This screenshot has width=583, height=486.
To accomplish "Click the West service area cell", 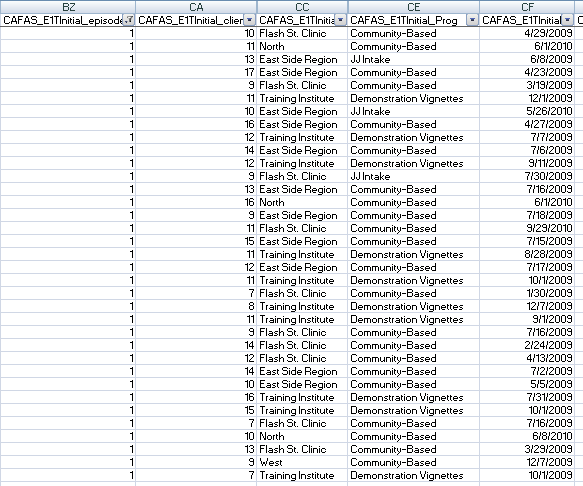I will pyautogui.click(x=302, y=463).
